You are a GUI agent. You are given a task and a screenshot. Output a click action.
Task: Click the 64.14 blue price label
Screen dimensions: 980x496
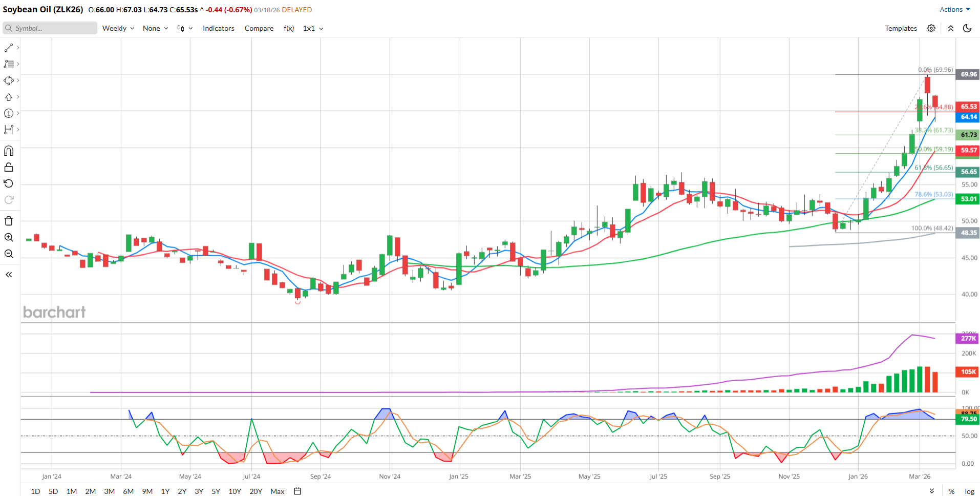click(x=968, y=117)
